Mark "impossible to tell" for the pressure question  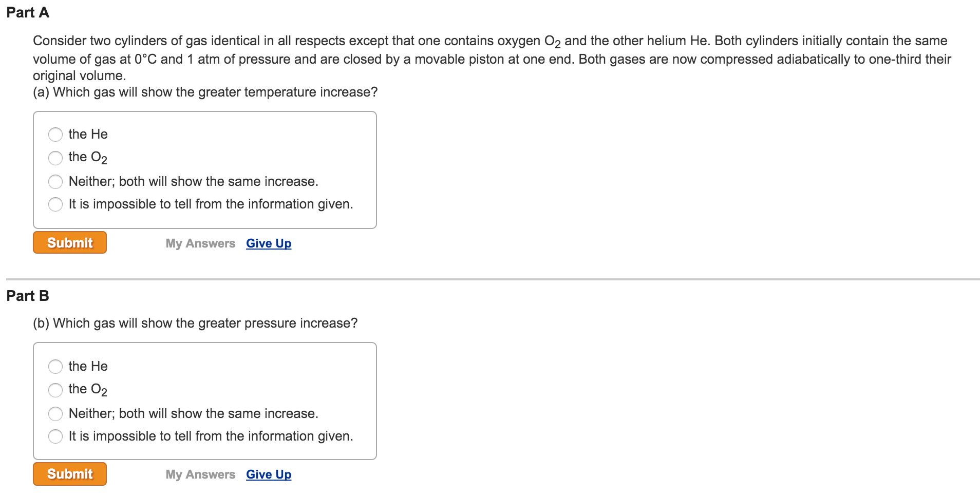pyautogui.click(x=55, y=436)
